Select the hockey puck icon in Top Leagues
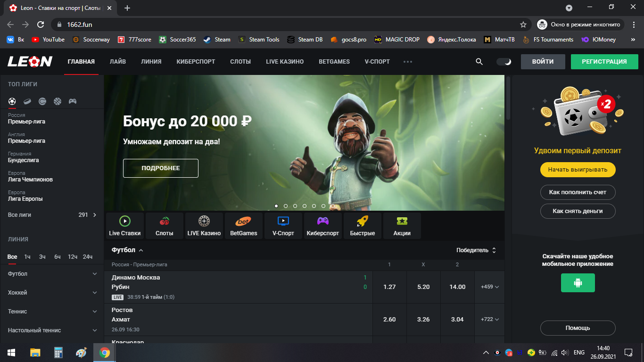The image size is (644, 362). click(x=27, y=101)
